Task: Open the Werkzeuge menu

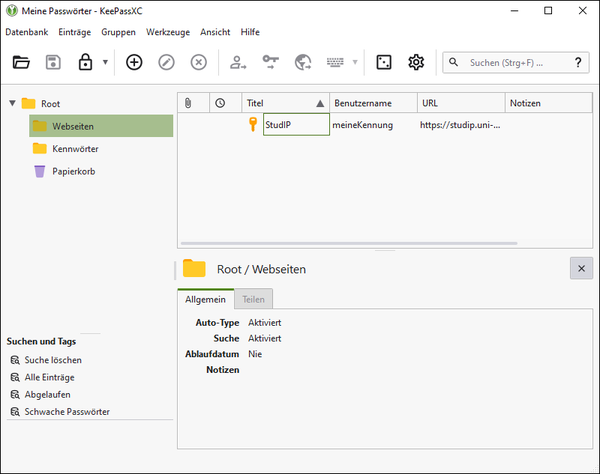Action: (168, 33)
